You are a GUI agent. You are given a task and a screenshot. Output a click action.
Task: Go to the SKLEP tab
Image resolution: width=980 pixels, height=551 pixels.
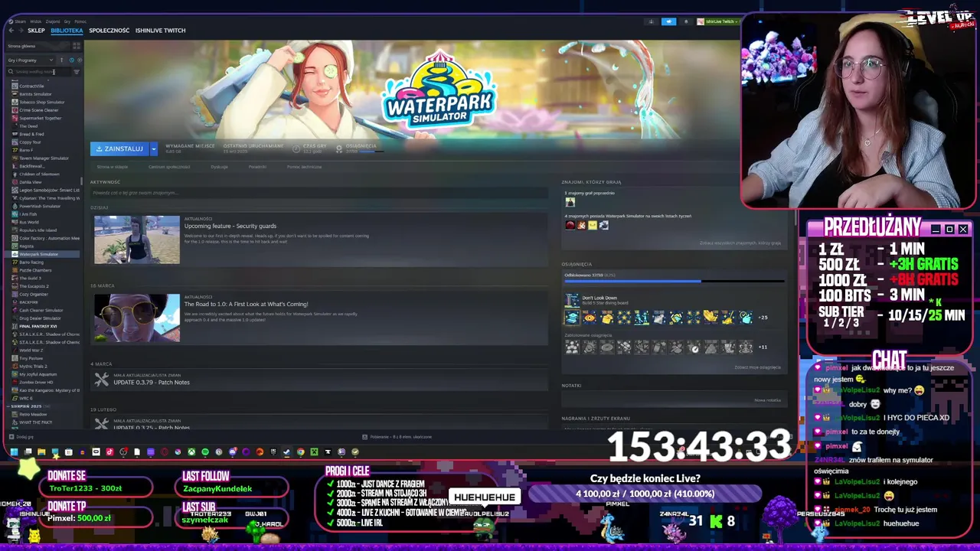coord(36,31)
